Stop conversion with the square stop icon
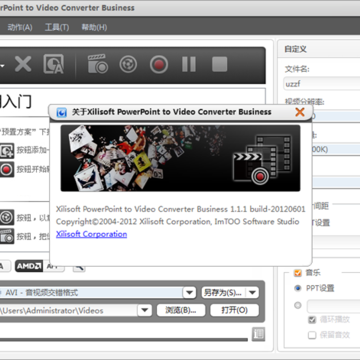 point(220,64)
